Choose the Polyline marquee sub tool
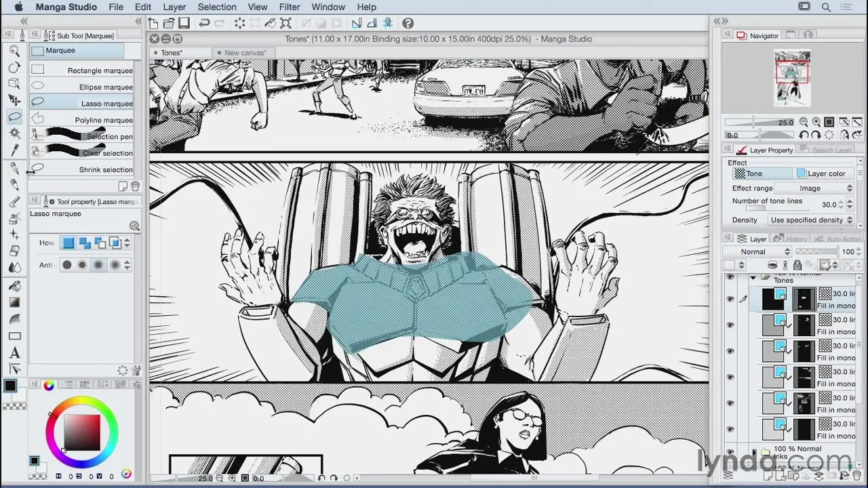 [81, 120]
